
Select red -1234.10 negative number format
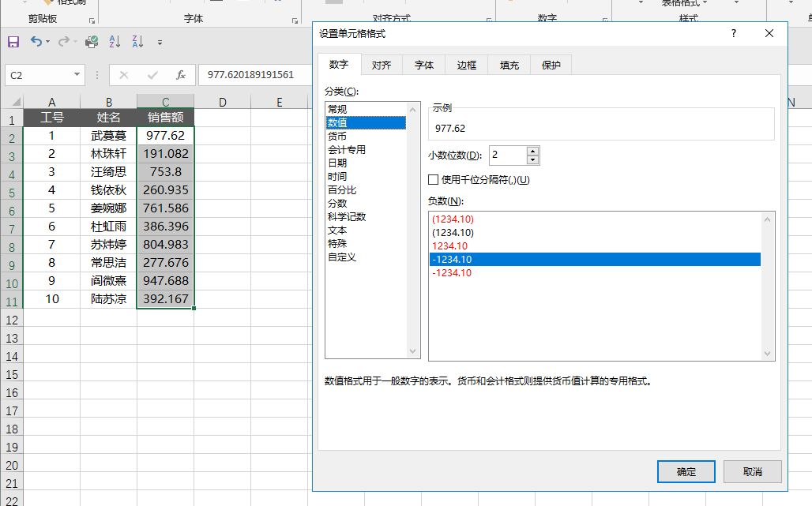click(453, 273)
